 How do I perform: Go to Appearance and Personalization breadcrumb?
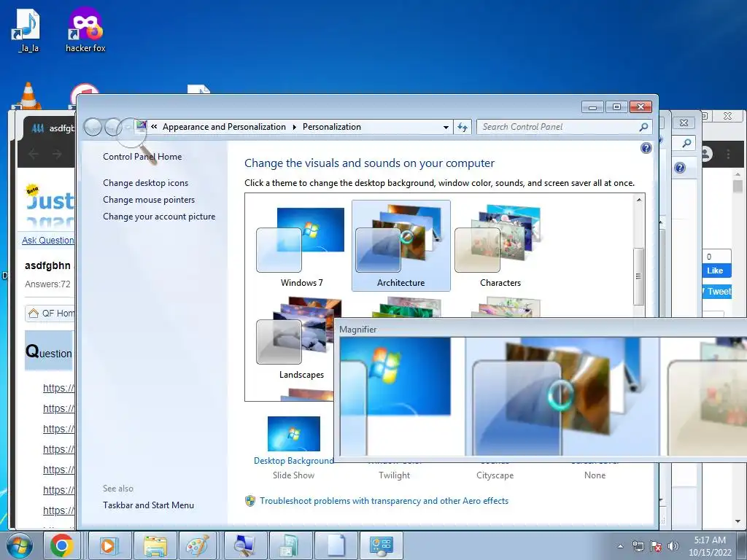click(224, 127)
